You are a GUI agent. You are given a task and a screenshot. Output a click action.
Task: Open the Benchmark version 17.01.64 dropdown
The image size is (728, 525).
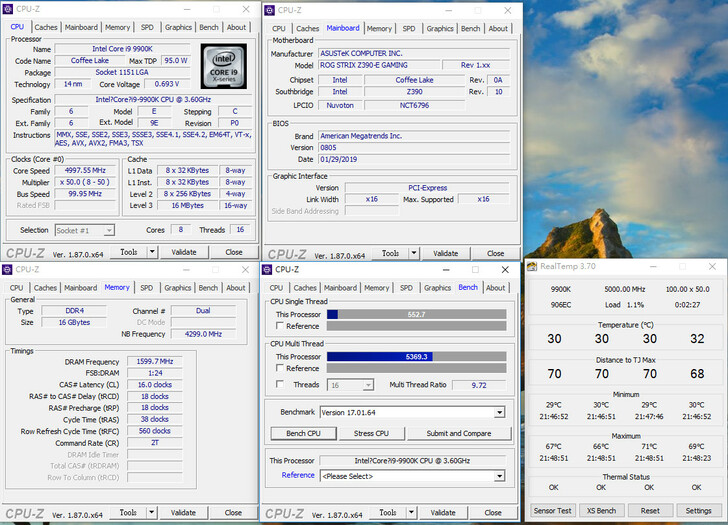click(499, 412)
